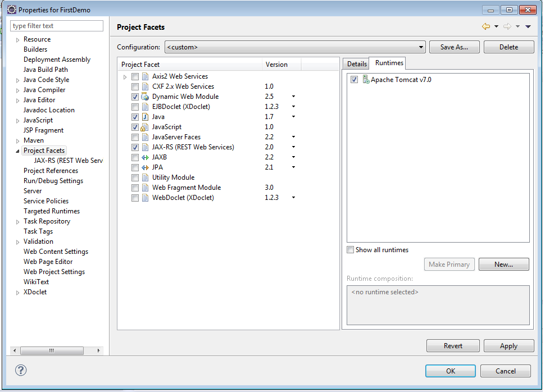Click the JAXB green arrows icon
The height and width of the screenshot is (392, 545).
pos(144,157)
